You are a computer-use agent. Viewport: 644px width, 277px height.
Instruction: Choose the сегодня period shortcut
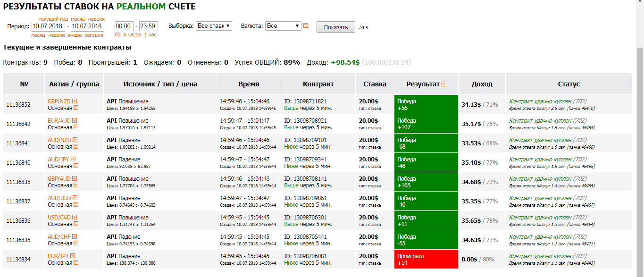pyautogui.click(x=94, y=35)
